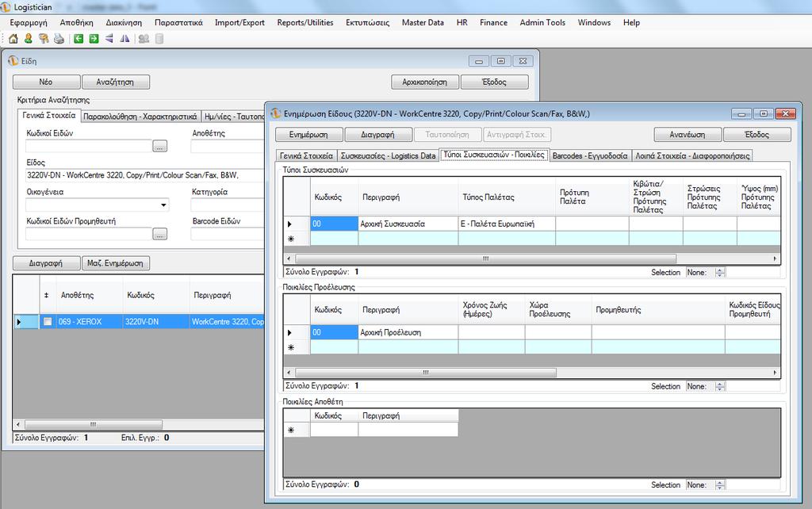
Task: Click the green forward arrow icon
Action: (94, 39)
